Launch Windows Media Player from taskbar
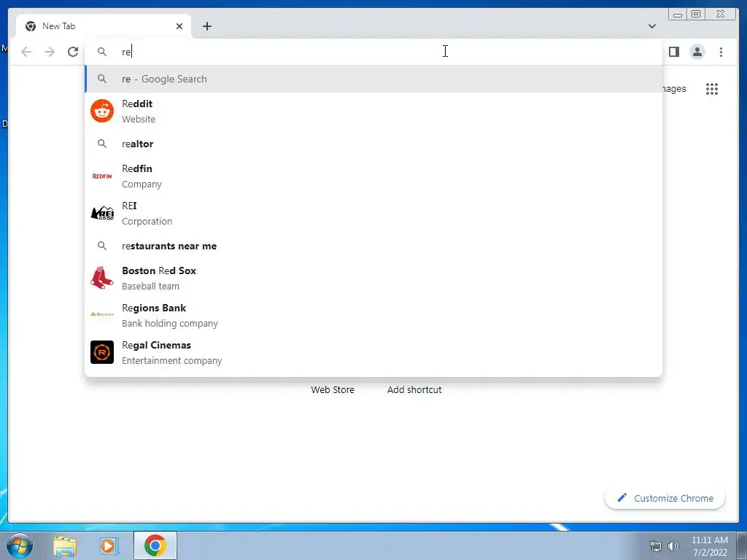747x560 pixels. (109, 546)
